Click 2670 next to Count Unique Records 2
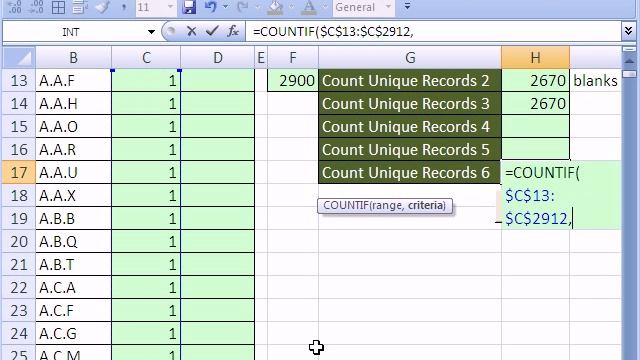This screenshot has height=360, width=640. [x=536, y=80]
